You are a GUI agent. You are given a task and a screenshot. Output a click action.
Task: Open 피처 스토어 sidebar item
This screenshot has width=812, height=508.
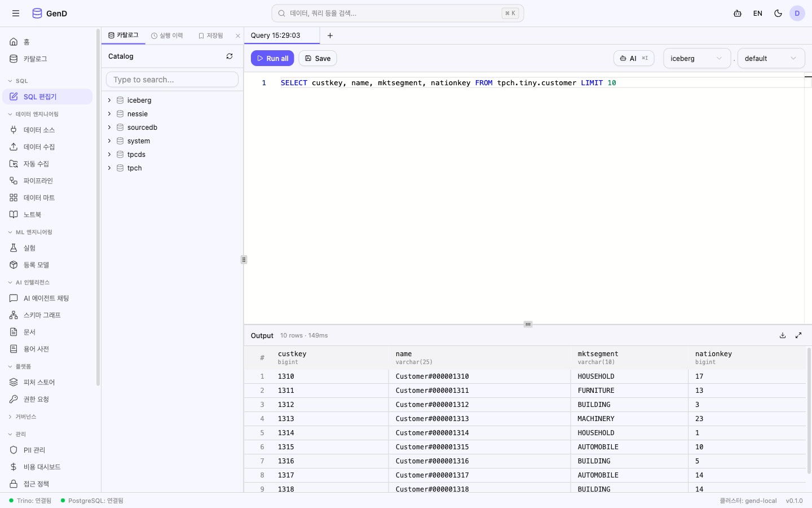47,382
